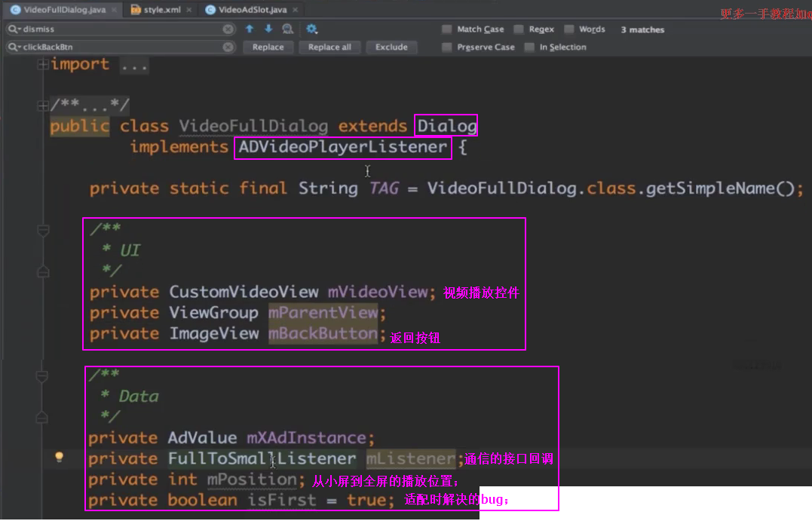Screen dimensions: 812x521
Task: Expand the folded import block
Action: (x=43, y=65)
